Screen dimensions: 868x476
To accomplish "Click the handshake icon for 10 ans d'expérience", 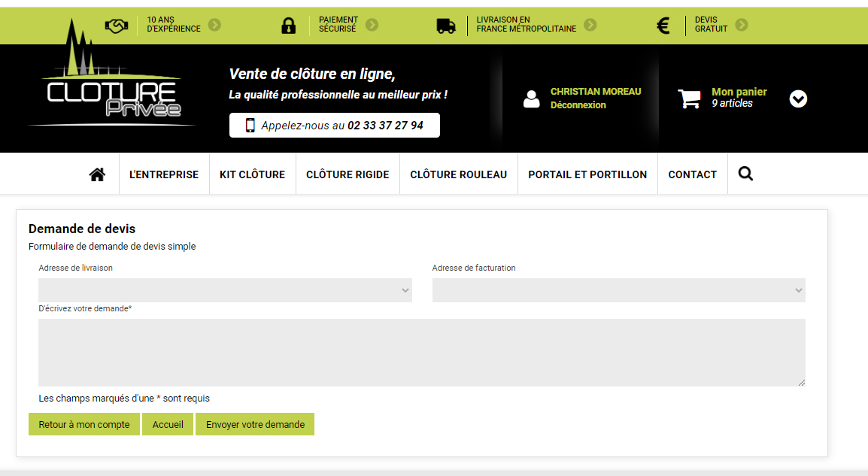I will [x=117, y=26].
